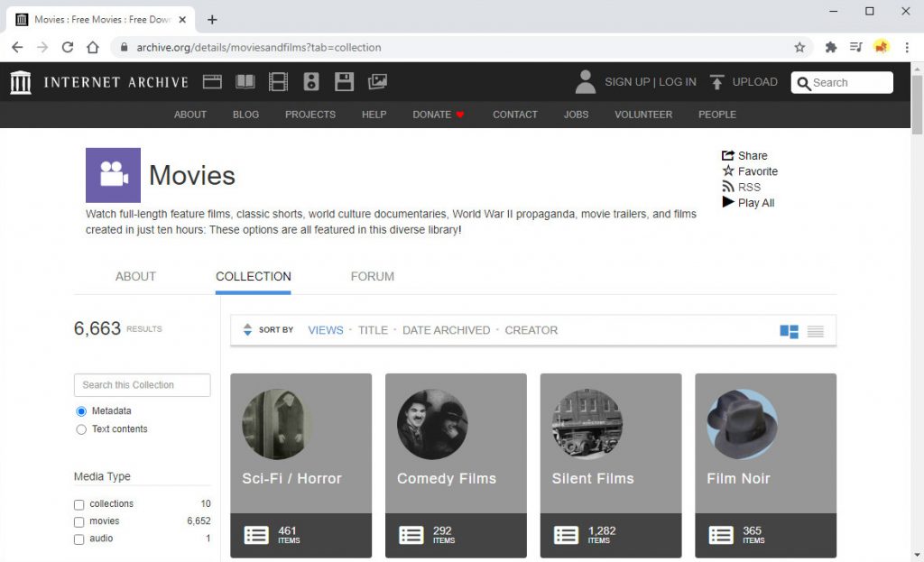Open the Sci-Fi / Horror thumbnail
924x562 pixels.
[x=278, y=424]
